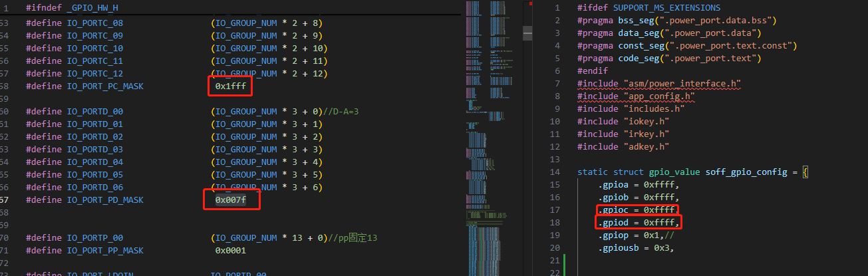
Task: Click the "includes.h" include path
Action: 654,109
